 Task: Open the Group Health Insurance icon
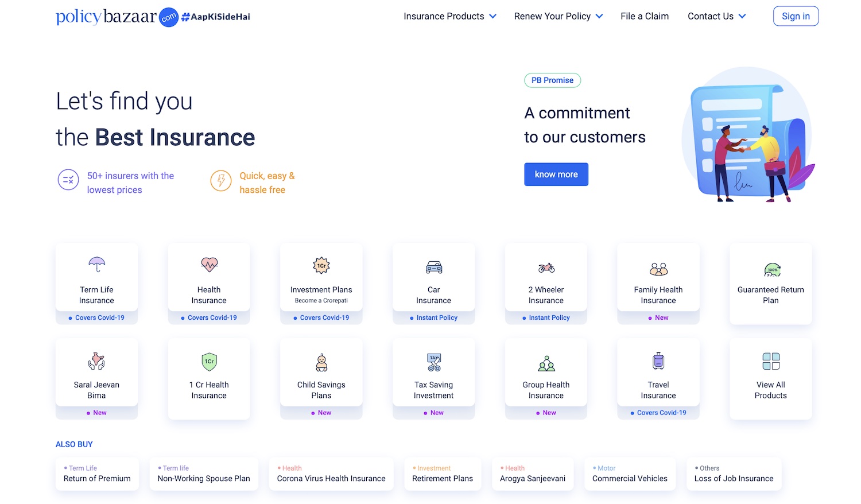click(546, 363)
